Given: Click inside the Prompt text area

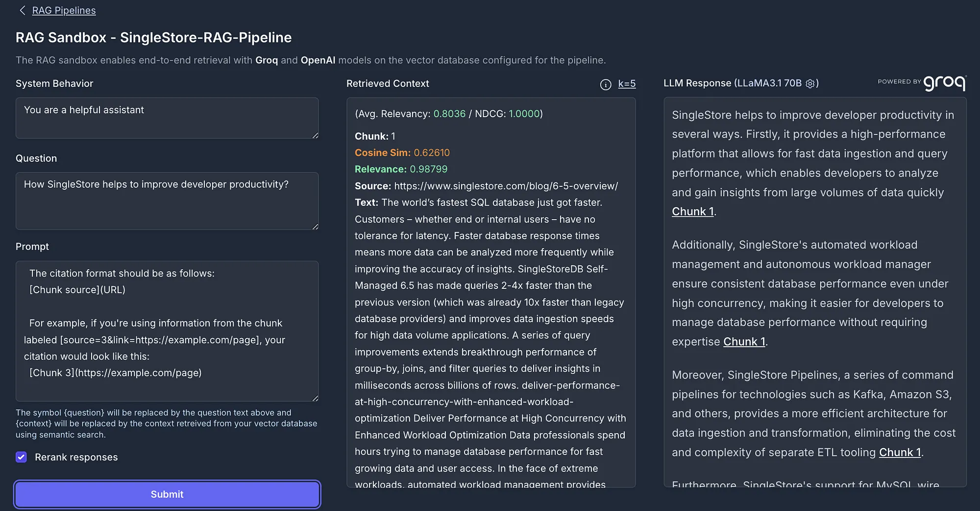Looking at the screenshot, I should (167, 331).
